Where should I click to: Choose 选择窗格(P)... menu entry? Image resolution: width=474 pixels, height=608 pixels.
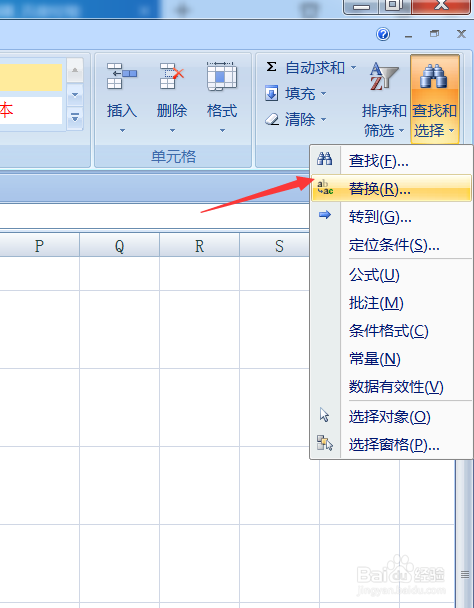(392, 445)
